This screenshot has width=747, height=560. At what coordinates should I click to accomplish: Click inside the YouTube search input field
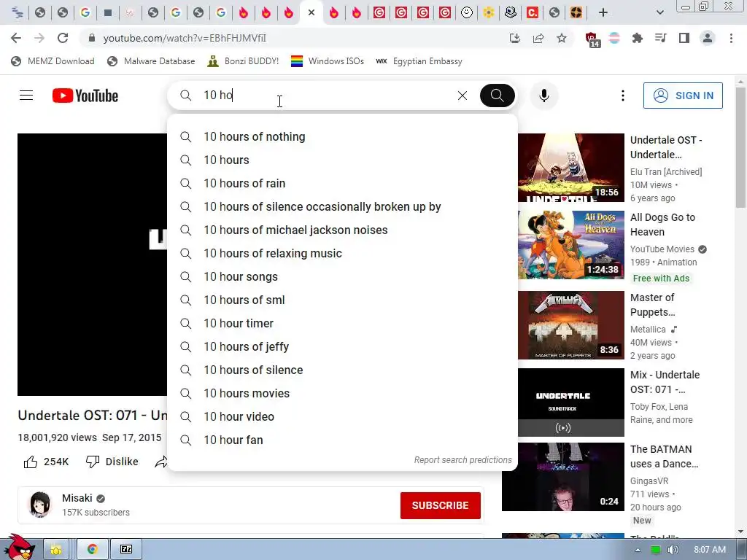324,96
